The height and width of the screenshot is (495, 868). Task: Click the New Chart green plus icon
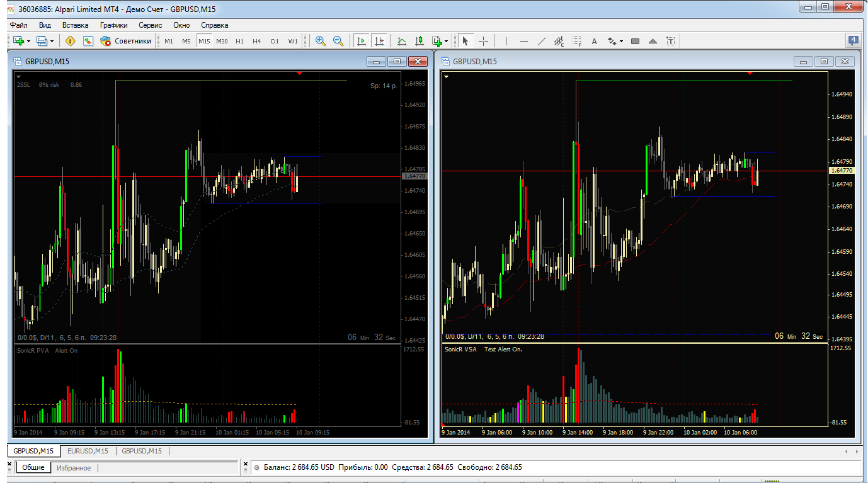coord(18,41)
